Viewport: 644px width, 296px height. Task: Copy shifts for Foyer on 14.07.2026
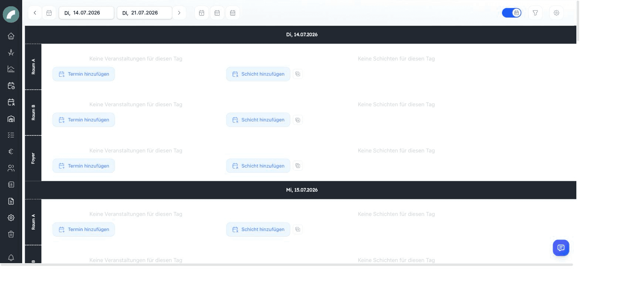pos(298,166)
